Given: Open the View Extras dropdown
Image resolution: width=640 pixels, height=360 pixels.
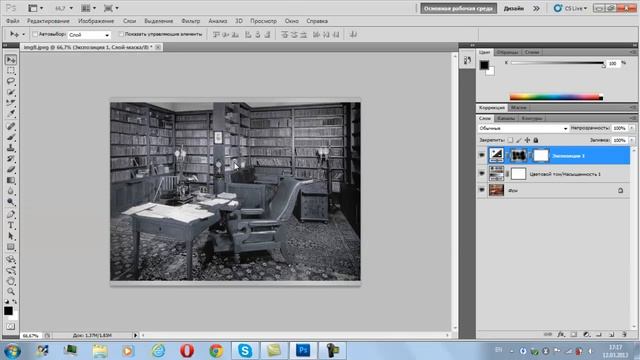Looking at the screenshot, I should coord(36,8).
